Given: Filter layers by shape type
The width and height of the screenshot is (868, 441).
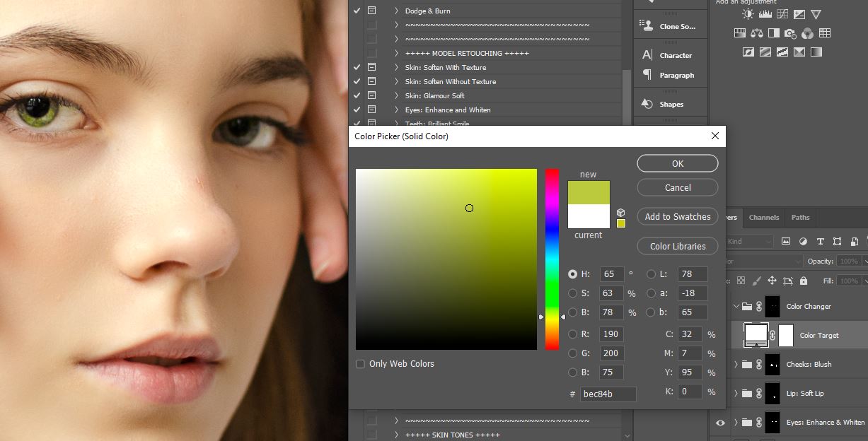Looking at the screenshot, I should pyautogui.click(x=837, y=242).
